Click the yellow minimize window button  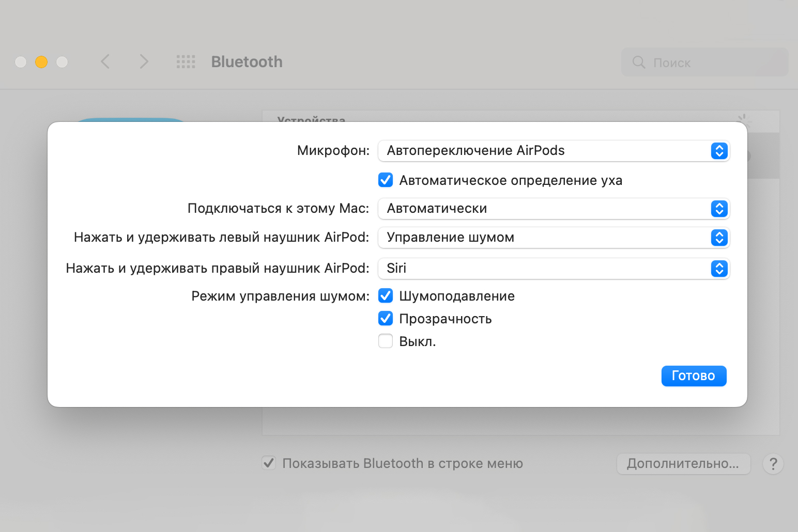(41, 62)
